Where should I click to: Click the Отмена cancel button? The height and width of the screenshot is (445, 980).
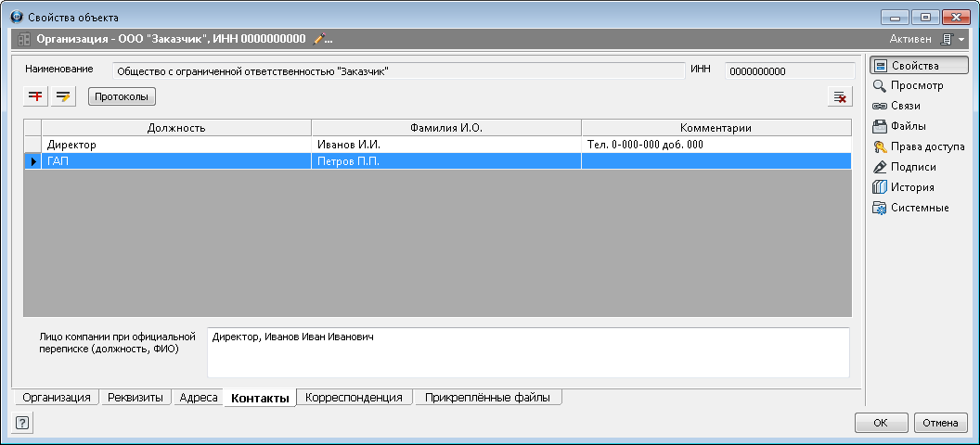(x=940, y=423)
